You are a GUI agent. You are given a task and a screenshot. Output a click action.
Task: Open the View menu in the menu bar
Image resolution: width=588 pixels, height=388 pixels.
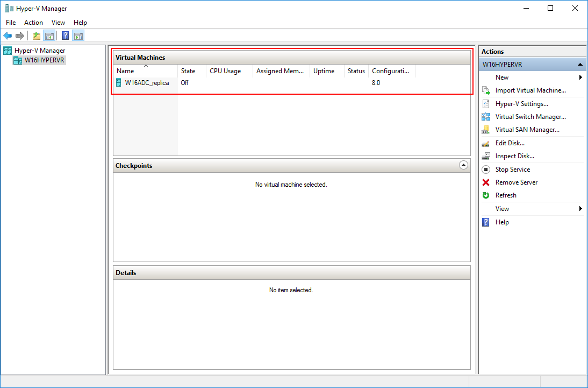[58, 23]
